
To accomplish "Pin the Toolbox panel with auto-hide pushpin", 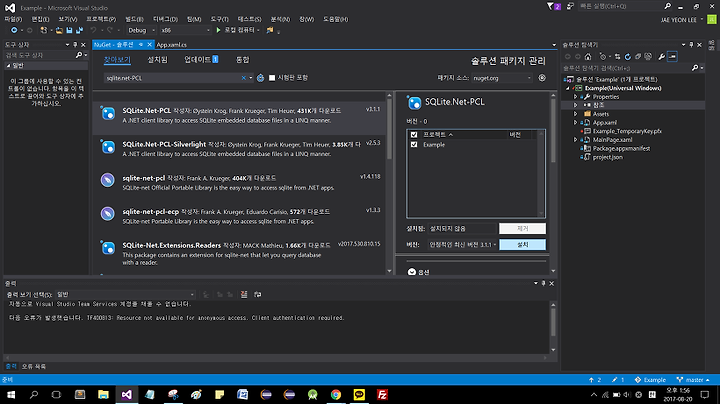I will (75, 45).
